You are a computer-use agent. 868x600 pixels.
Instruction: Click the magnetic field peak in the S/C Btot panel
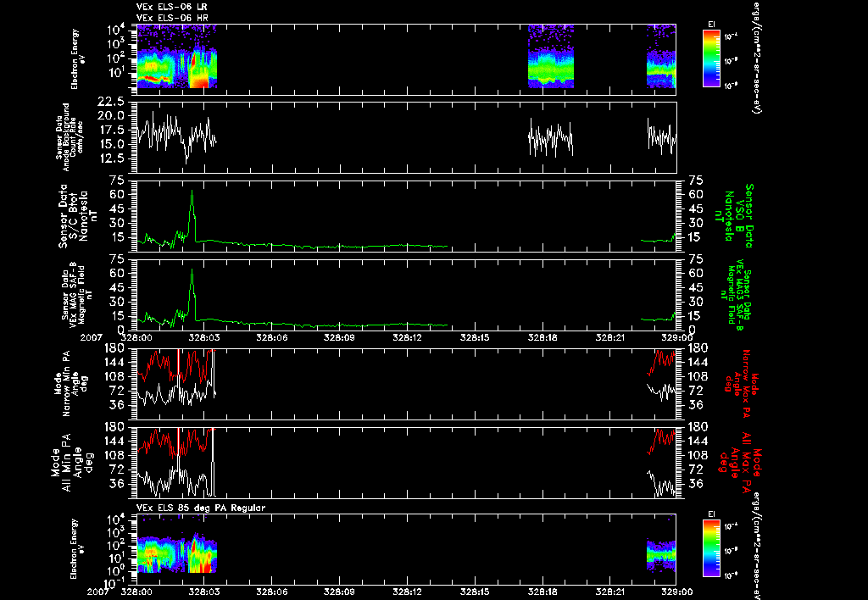point(192,191)
